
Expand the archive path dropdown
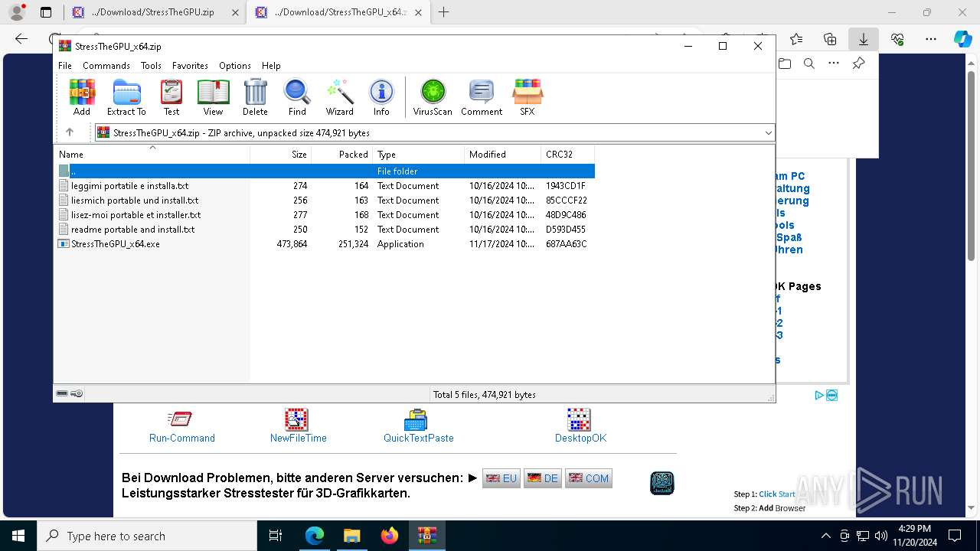pyautogui.click(x=768, y=132)
